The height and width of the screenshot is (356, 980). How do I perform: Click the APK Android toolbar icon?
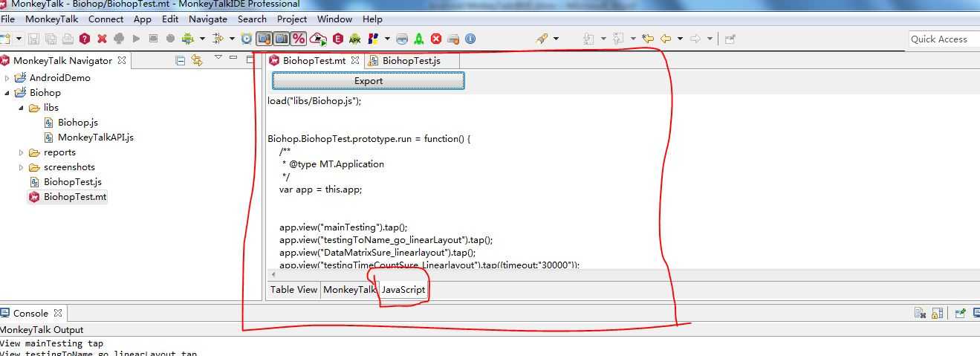(354, 39)
